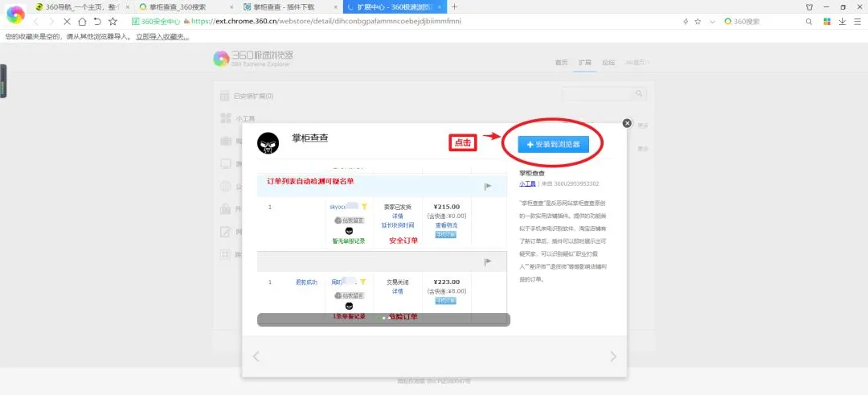Click the 掌柜查查 extension logo icon
The image size is (868, 395).
coord(268,143)
